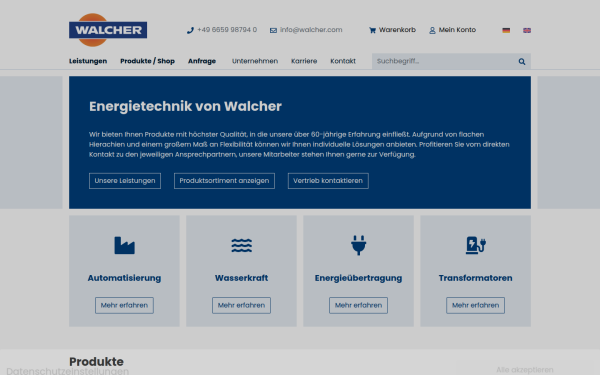
Task: Click Mehr erfahren under Energieübertragung
Action: (x=359, y=305)
